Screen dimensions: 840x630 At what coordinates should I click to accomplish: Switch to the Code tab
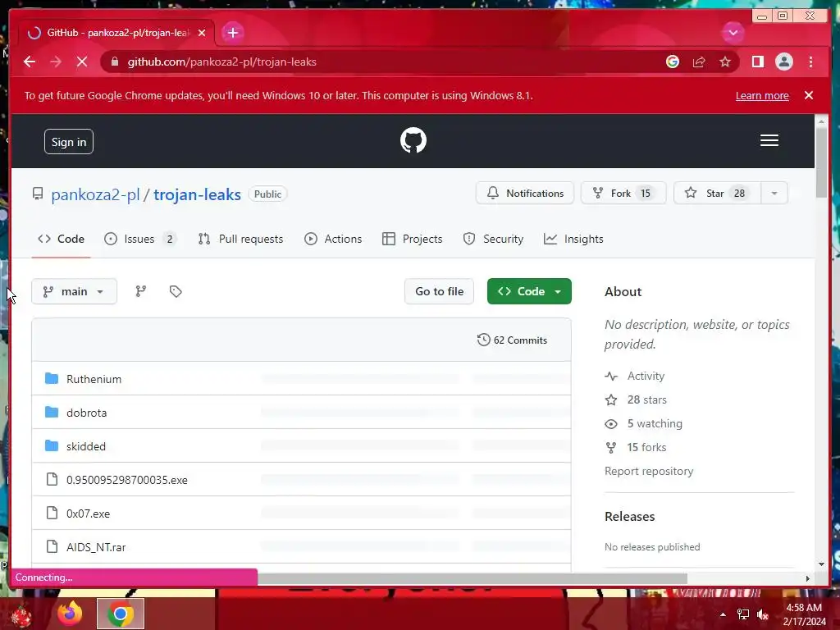[61, 239]
